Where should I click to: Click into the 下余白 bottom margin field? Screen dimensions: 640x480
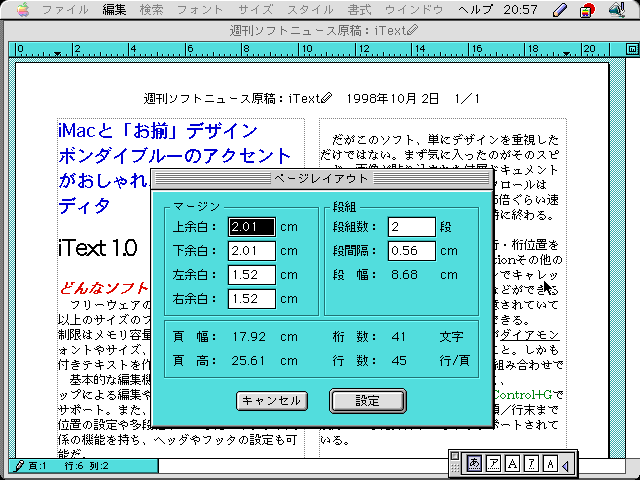click(x=251, y=251)
